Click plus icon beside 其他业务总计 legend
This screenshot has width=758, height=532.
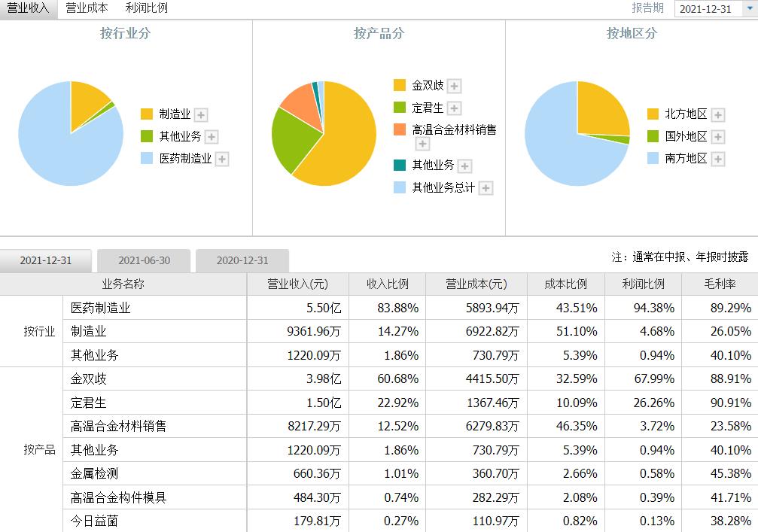pyautogui.click(x=486, y=188)
